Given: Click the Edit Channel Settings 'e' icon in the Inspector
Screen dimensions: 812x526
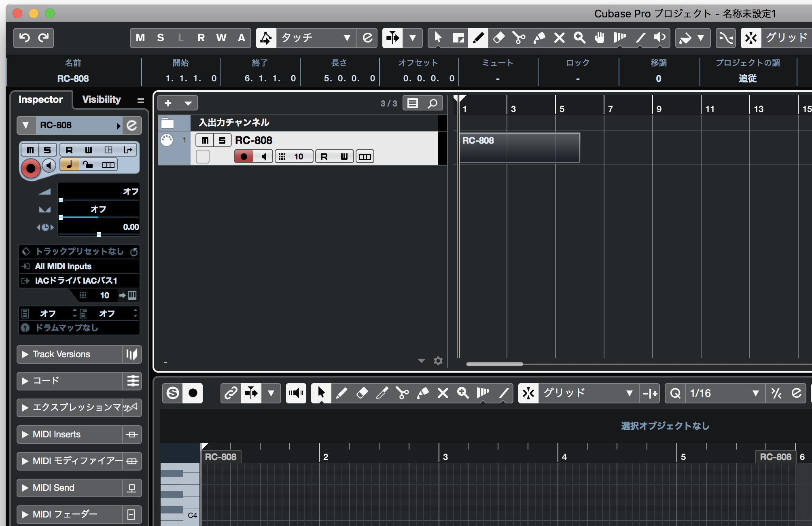Looking at the screenshot, I should [132, 125].
